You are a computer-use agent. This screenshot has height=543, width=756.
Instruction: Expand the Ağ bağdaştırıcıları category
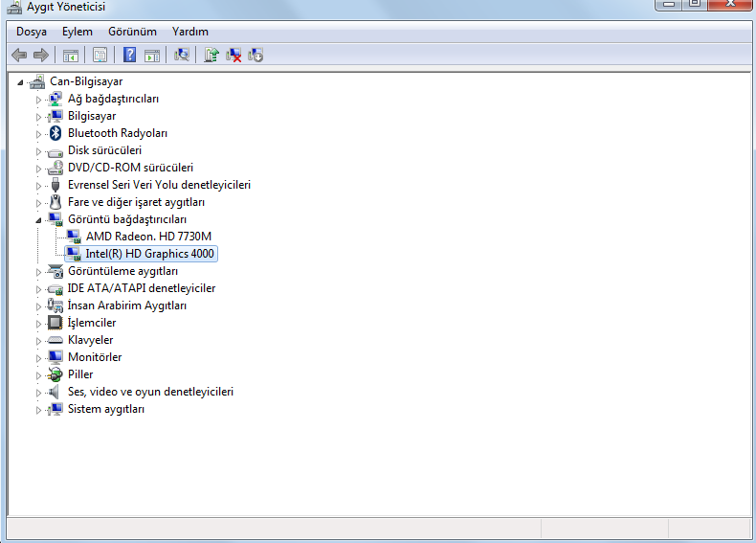[39, 100]
